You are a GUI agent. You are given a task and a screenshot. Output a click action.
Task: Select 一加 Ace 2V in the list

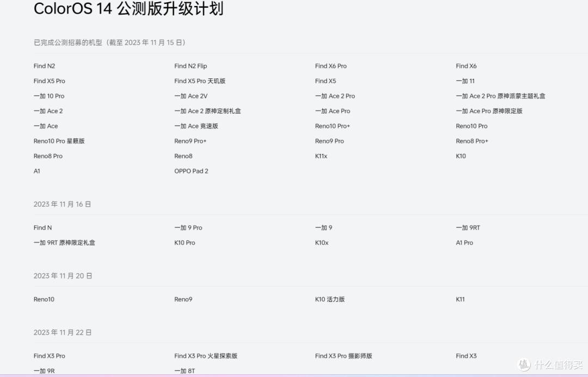click(x=191, y=96)
